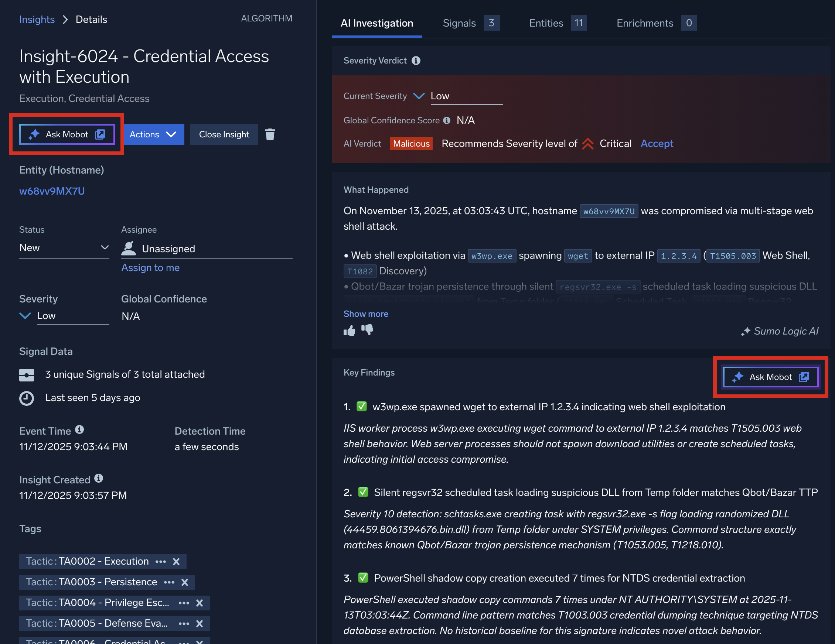Screen dimensions: 835x644
Task: Click Global Confidence Score info icon
Action: point(447,120)
